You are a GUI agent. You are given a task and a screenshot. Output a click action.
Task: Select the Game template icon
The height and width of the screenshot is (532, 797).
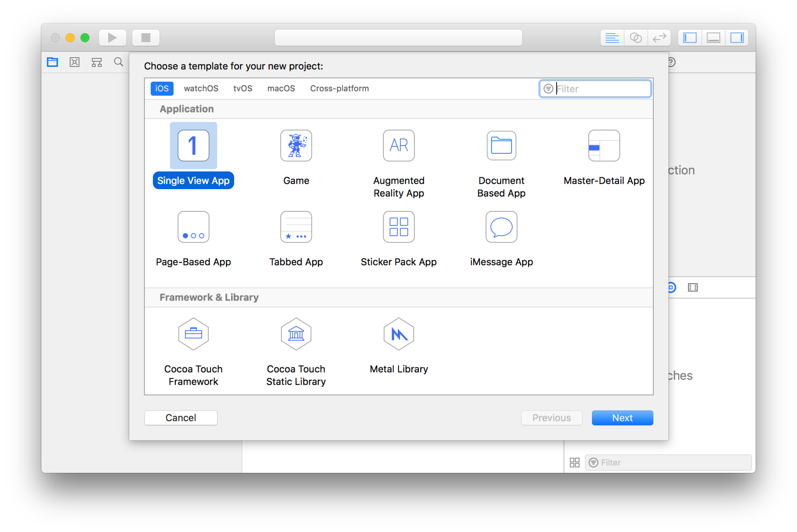click(x=296, y=146)
